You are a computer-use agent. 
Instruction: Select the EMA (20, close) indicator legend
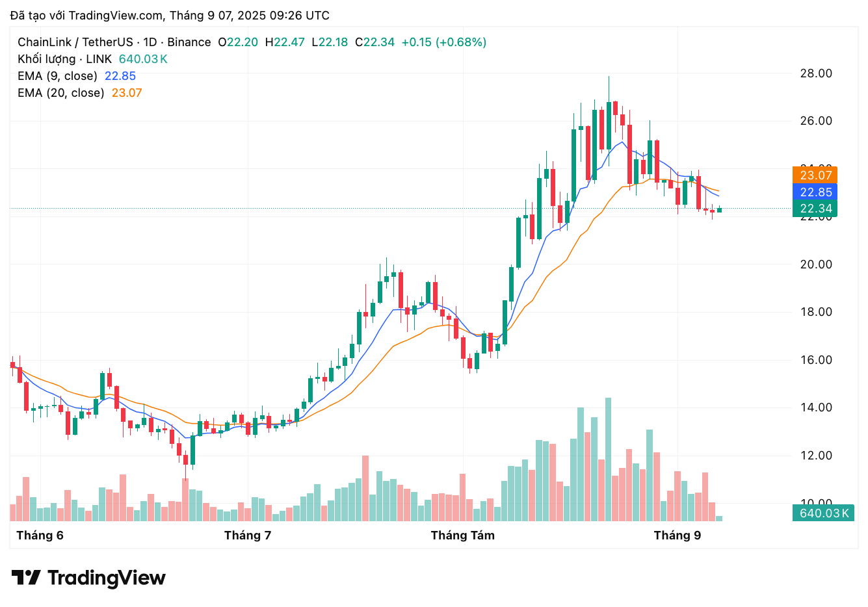pos(60,93)
